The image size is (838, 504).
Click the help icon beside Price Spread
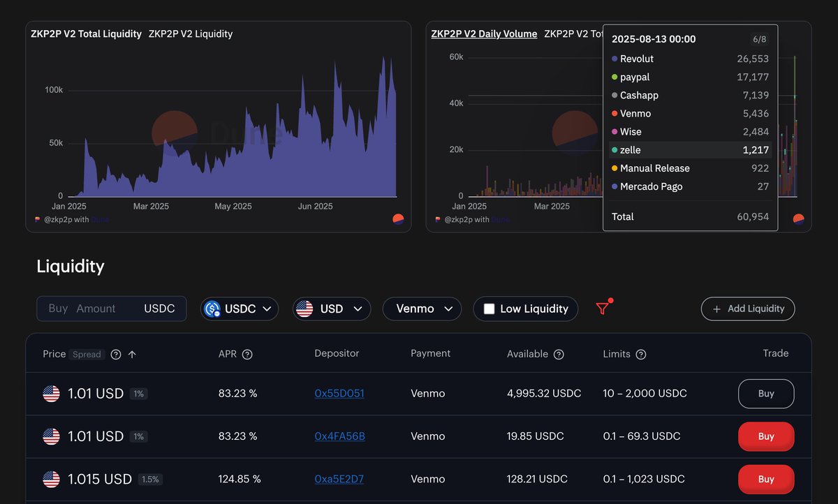116,355
